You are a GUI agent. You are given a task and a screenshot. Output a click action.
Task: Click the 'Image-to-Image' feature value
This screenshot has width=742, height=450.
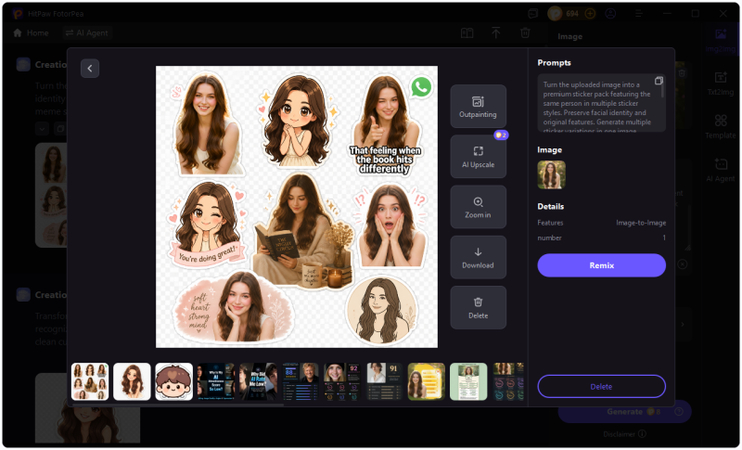[641, 223]
